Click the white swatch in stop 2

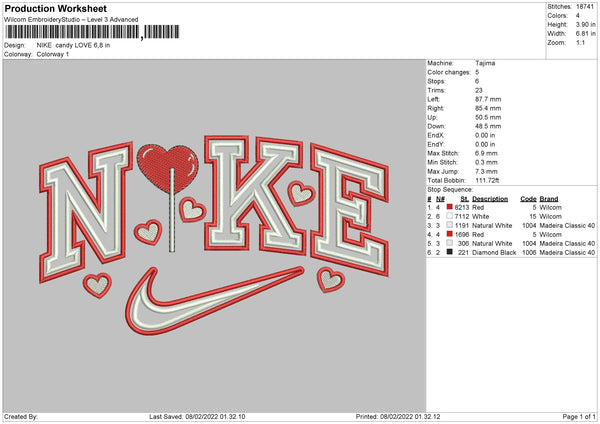pyautogui.click(x=450, y=216)
